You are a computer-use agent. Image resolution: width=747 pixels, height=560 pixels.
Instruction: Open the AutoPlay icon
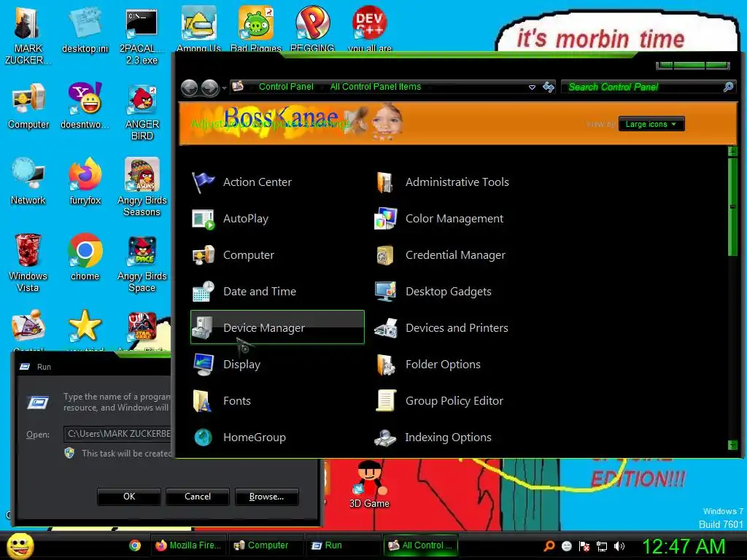click(x=203, y=219)
